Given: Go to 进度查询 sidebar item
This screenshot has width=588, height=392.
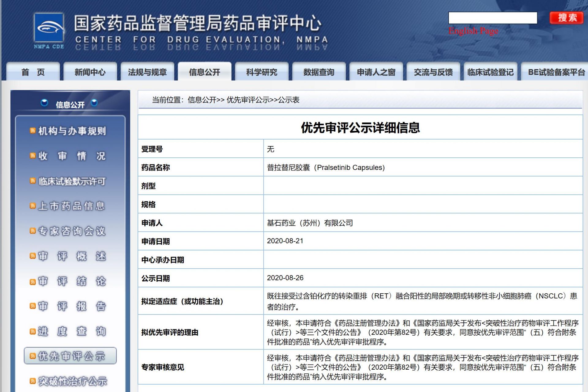Looking at the screenshot, I should pos(72,331).
